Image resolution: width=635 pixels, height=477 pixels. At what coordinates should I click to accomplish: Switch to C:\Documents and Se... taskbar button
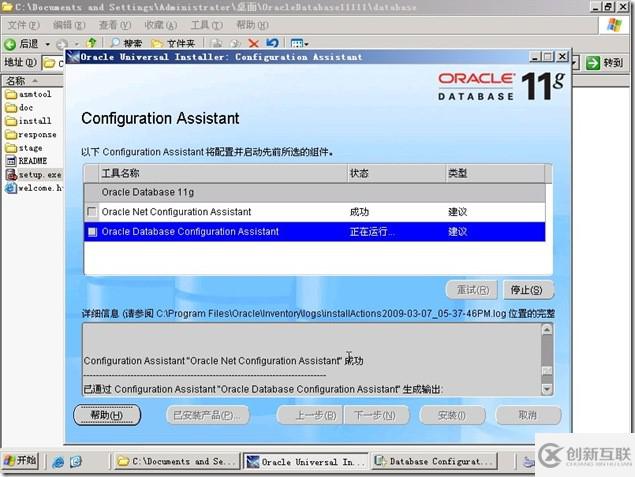point(176,462)
